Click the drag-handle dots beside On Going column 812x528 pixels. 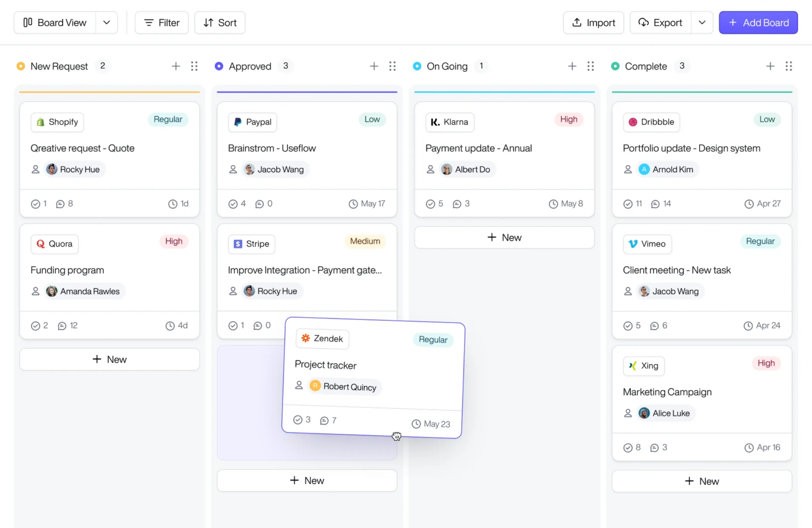pyautogui.click(x=591, y=66)
